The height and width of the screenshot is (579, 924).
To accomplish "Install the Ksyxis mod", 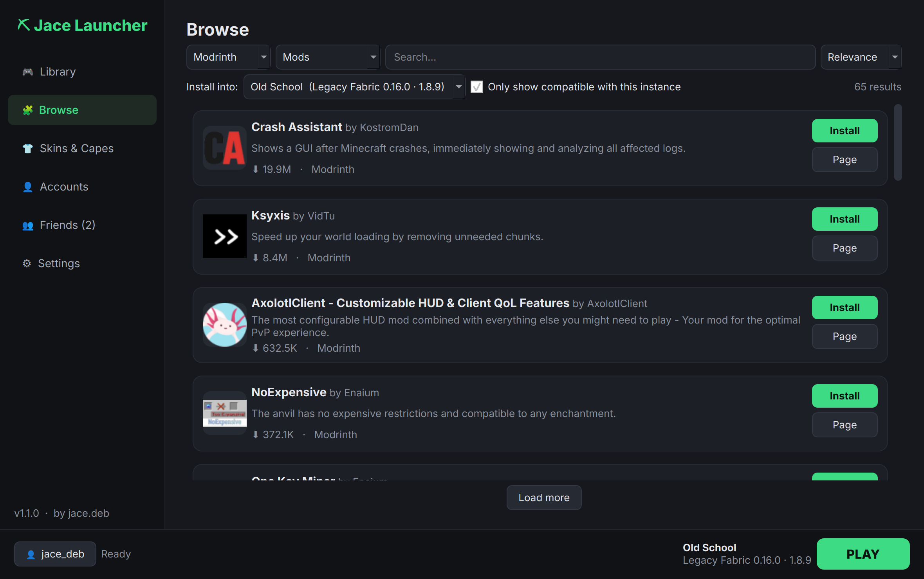I will click(845, 219).
